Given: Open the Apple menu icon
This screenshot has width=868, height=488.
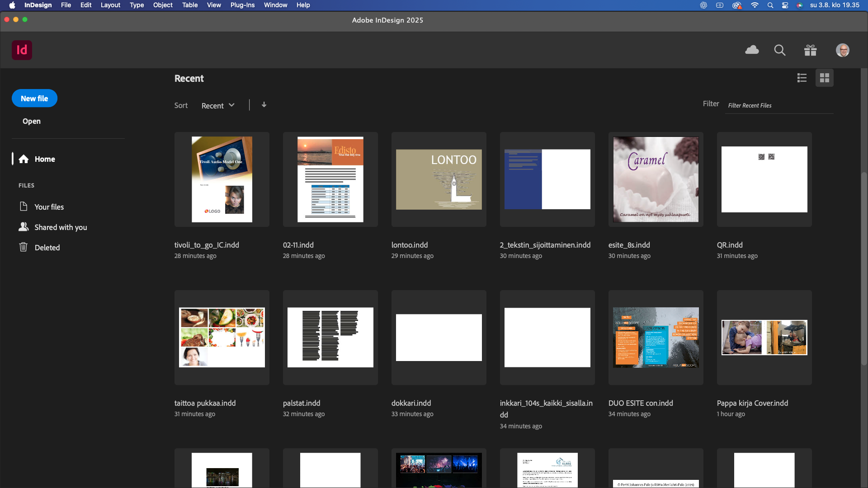Looking at the screenshot, I should tap(12, 5).
